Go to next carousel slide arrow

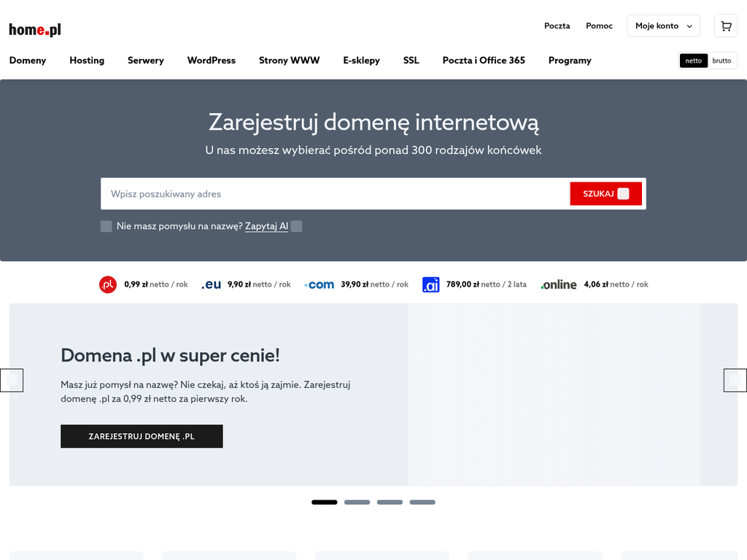click(735, 380)
